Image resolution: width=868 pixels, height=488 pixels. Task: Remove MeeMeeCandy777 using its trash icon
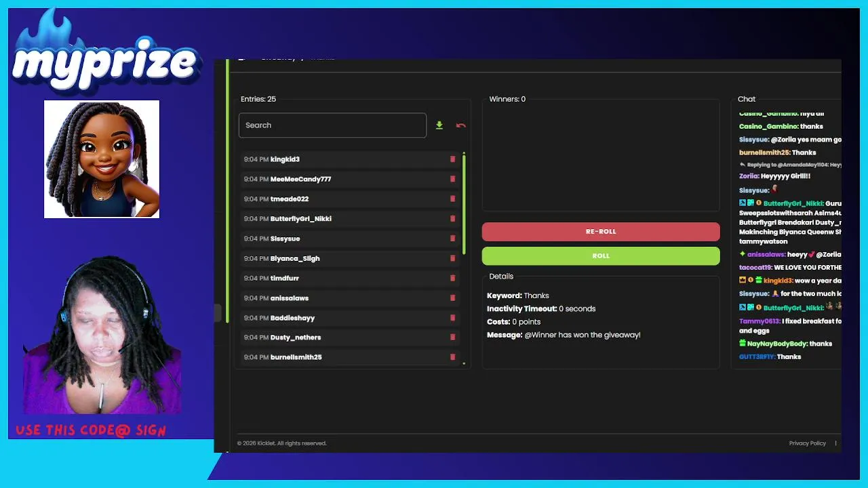point(452,179)
